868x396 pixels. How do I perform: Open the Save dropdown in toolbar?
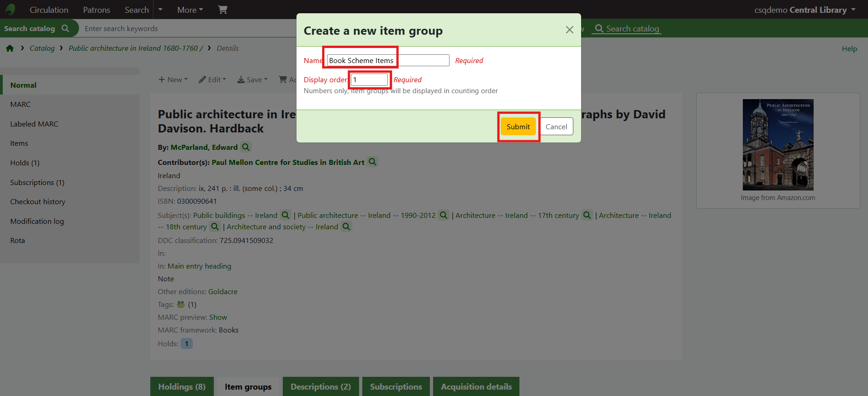[252, 79]
